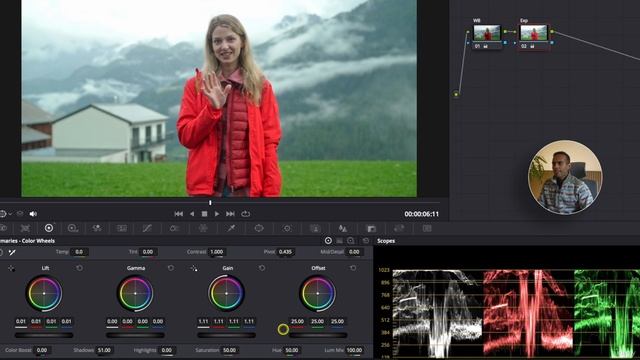Pick white point with the Gain picker

(x=194, y=268)
